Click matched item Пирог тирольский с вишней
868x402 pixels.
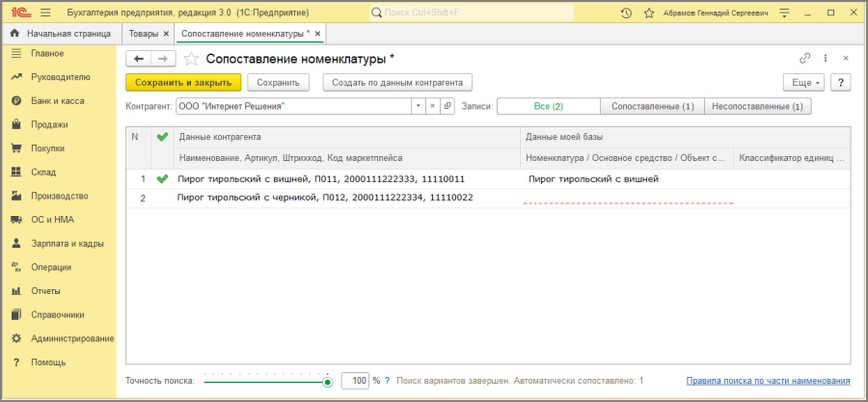point(593,178)
